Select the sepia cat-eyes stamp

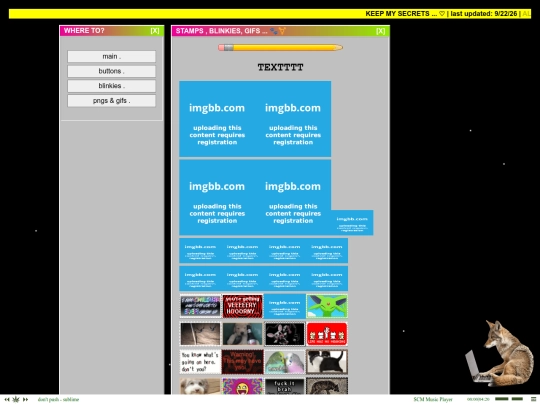[200, 334]
